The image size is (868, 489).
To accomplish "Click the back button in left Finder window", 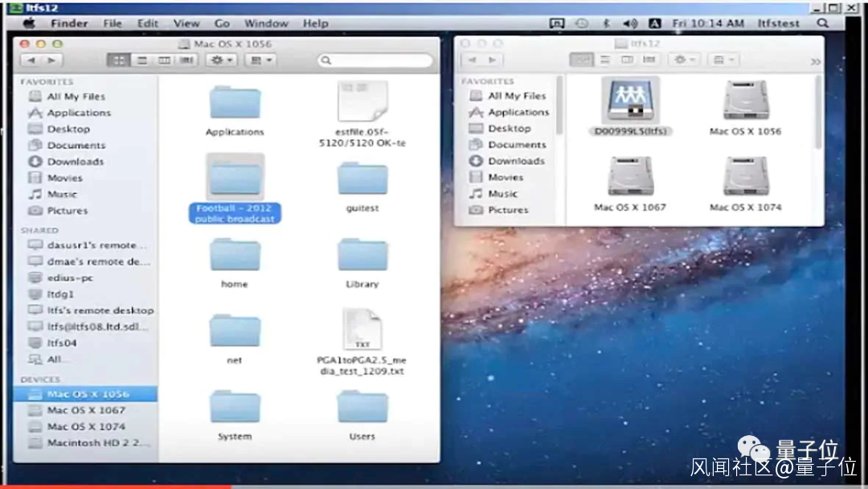I will point(31,60).
